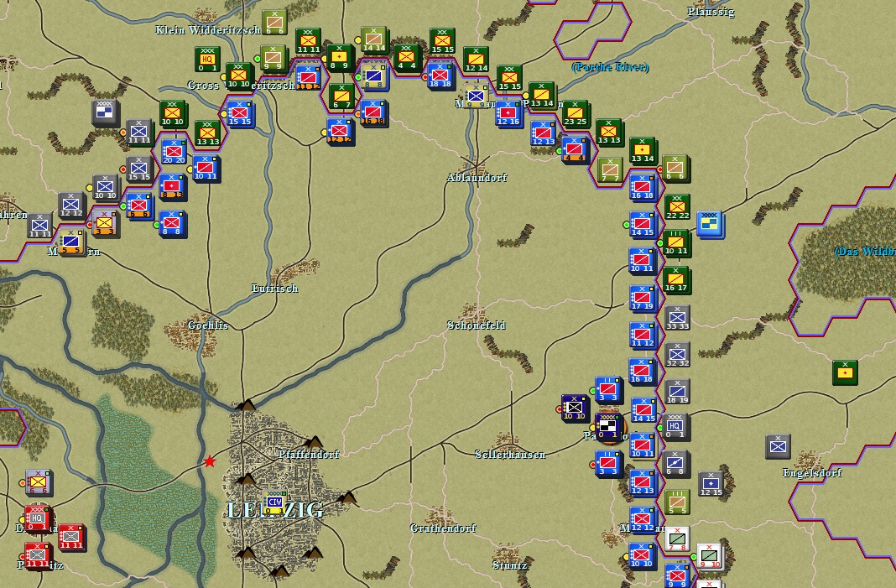The height and width of the screenshot is (588, 896).
Task: Select blue artillery counter 12 16
Action: tap(508, 114)
